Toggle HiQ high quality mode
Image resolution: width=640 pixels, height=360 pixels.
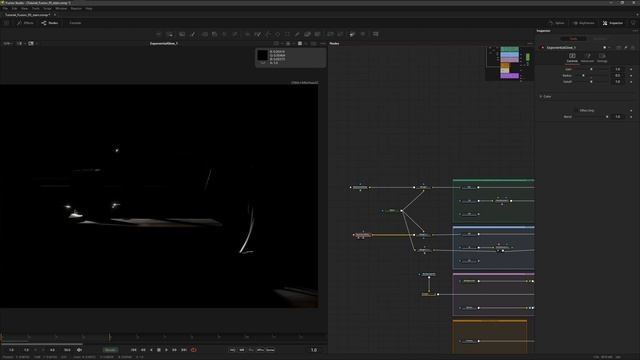click(232, 350)
